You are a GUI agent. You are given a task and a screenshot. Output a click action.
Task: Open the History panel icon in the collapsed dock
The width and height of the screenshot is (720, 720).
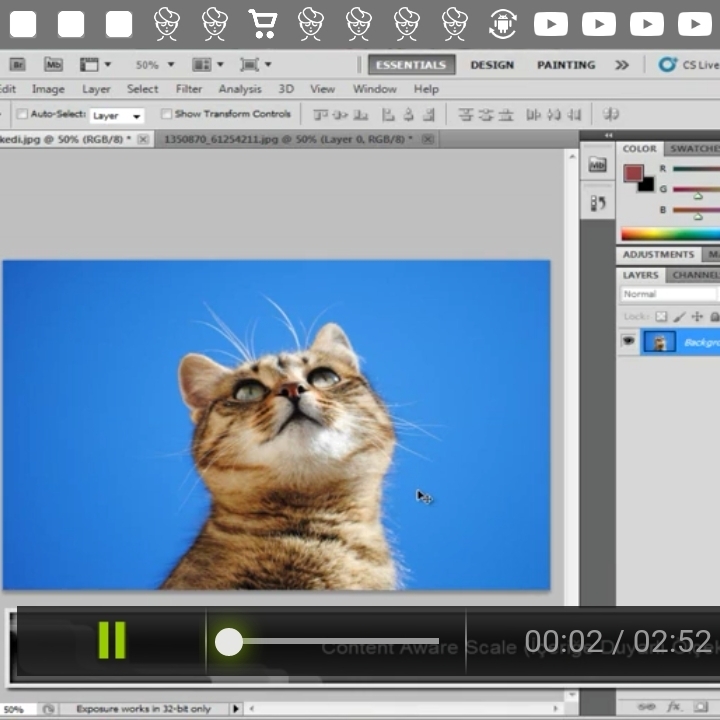(x=597, y=202)
